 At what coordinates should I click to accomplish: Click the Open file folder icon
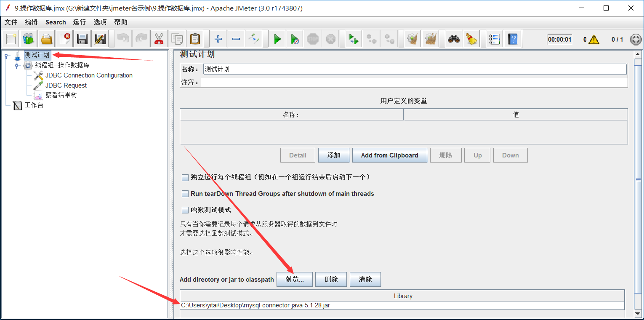point(46,39)
